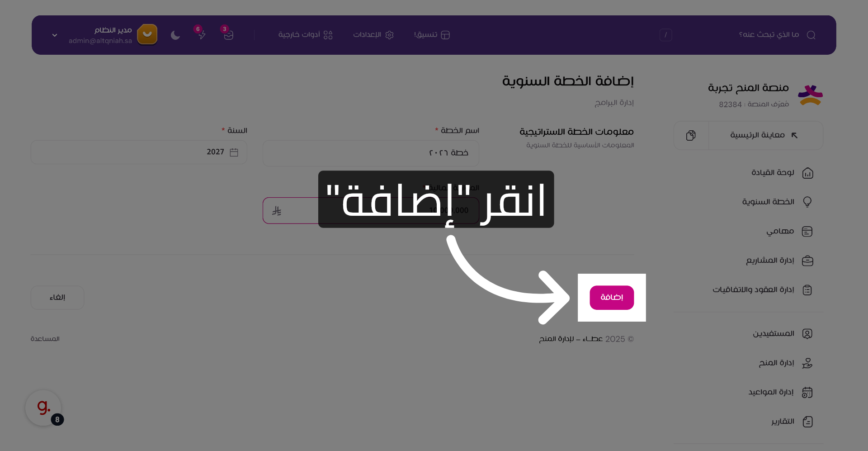Click the إلغاء cancel button

pos(57,297)
